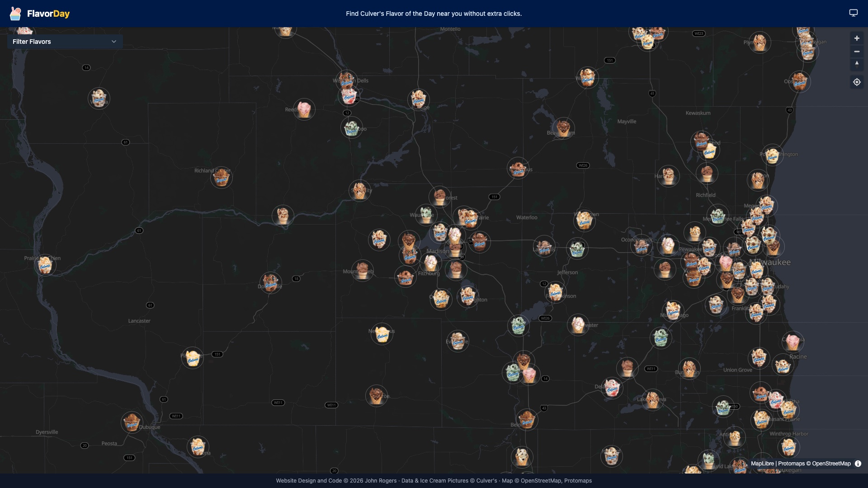Image resolution: width=868 pixels, height=488 pixels.
Task: Open the MapLibre attribution link
Action: click(762, 464)
